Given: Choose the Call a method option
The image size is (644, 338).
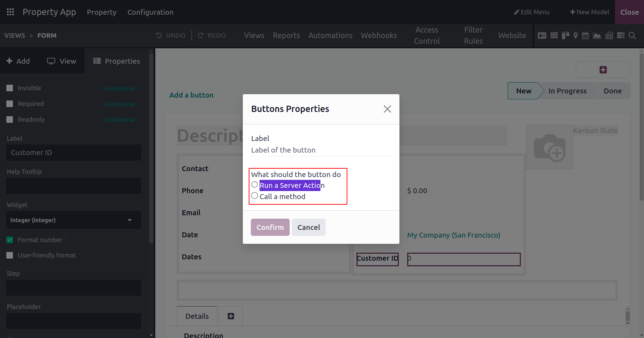Looking at the screenshot, I should tap(255, 196).
